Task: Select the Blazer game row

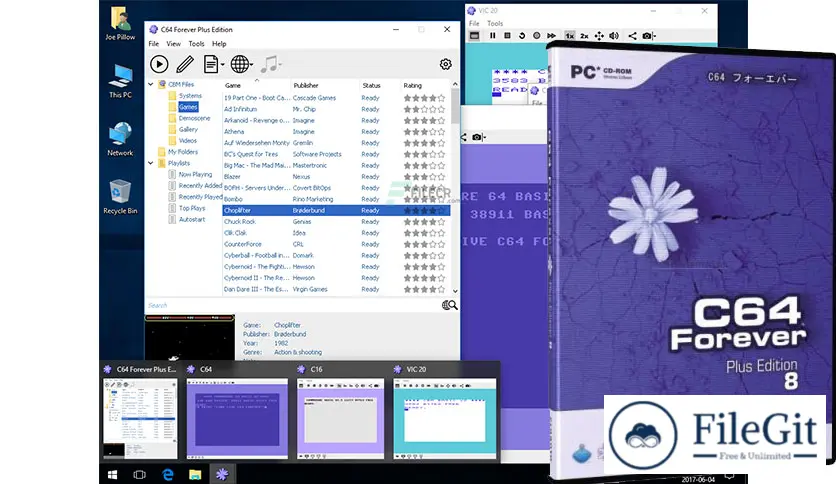Action: (336, 176)
